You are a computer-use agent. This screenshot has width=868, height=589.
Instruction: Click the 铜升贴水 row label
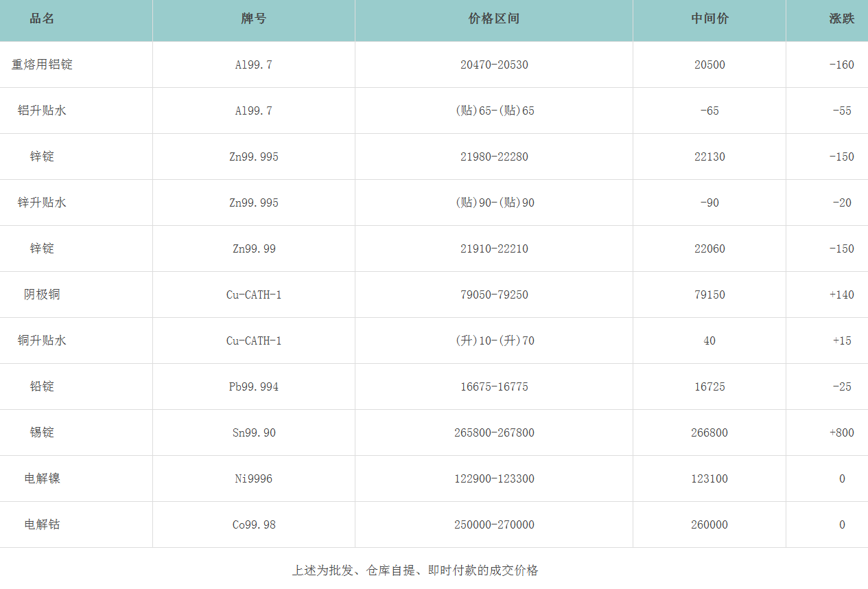pos(42,340)
